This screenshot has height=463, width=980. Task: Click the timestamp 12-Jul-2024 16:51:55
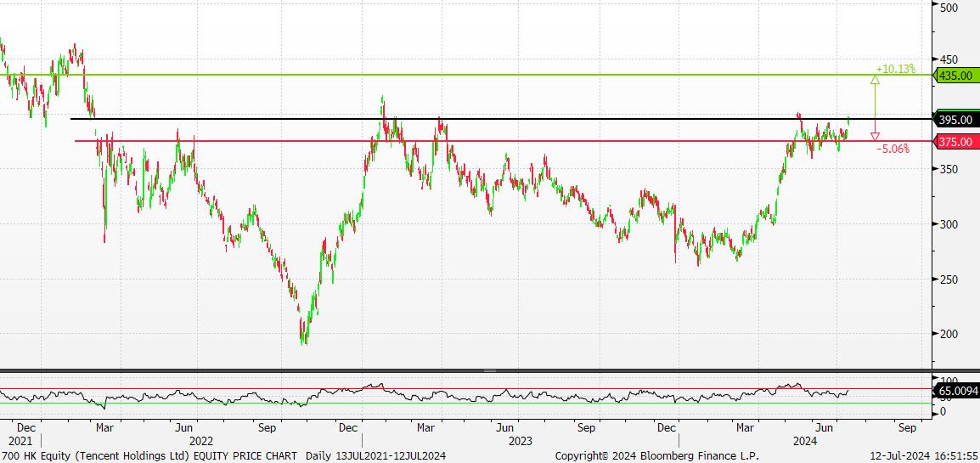(x=923, y=455)
